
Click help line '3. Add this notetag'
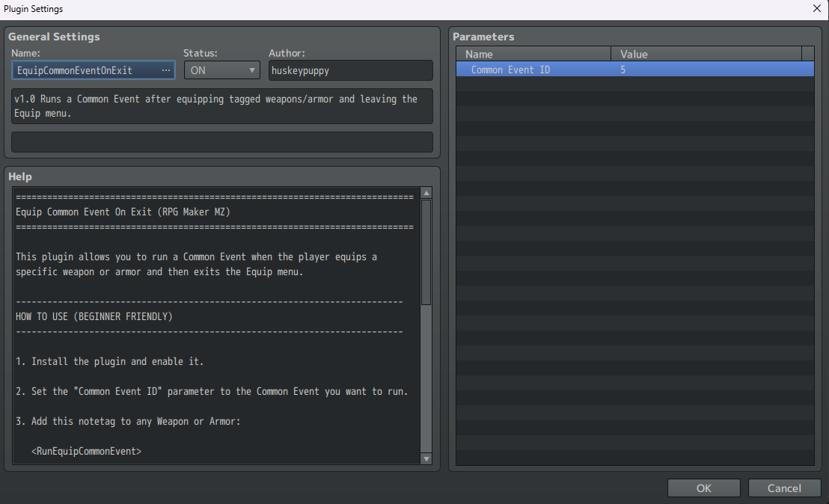click(x=128, y=421)
